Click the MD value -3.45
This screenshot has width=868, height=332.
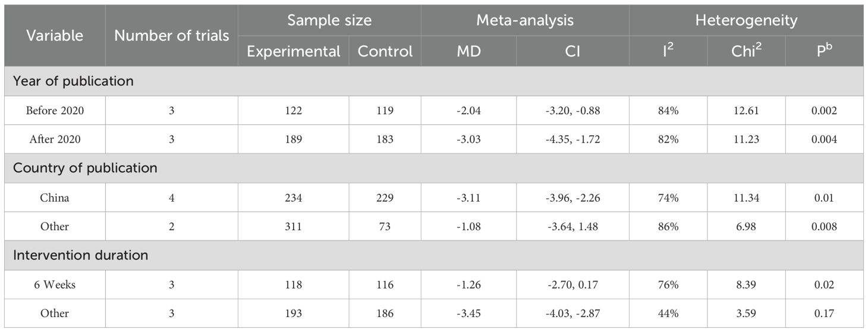468,314
